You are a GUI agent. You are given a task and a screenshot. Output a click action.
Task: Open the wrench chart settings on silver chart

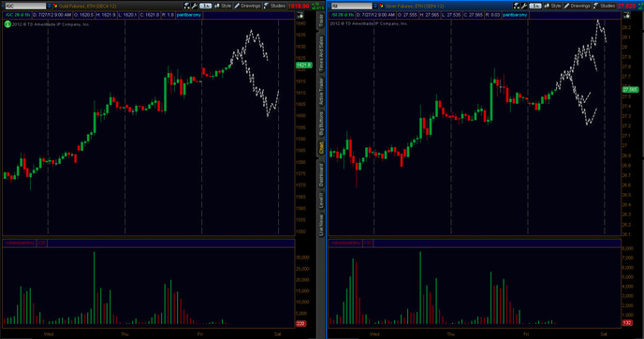tap(523, 6)
